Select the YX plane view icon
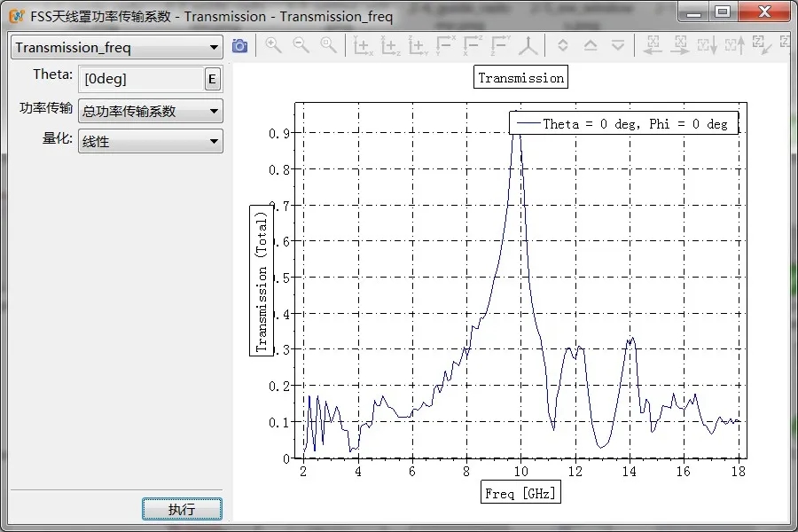The width and height of the screenshot is (798, 532). tap(363, 46)
